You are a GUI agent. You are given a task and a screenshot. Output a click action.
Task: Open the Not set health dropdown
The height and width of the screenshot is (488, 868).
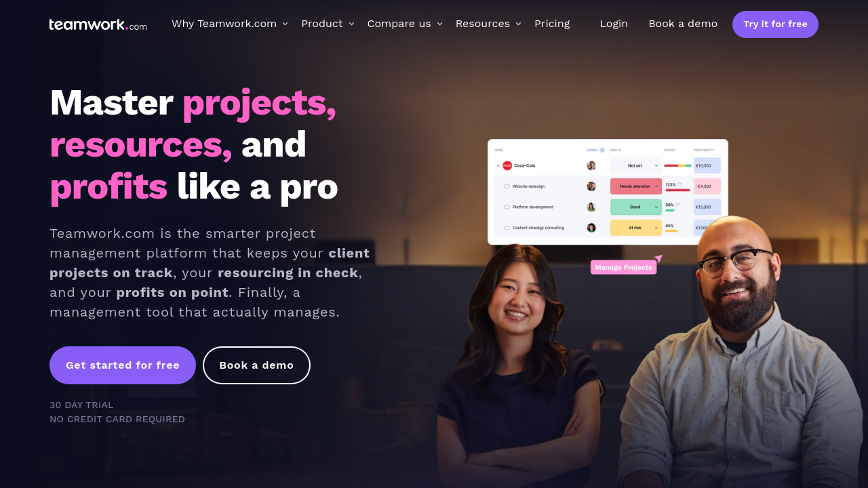coord(635,165)
